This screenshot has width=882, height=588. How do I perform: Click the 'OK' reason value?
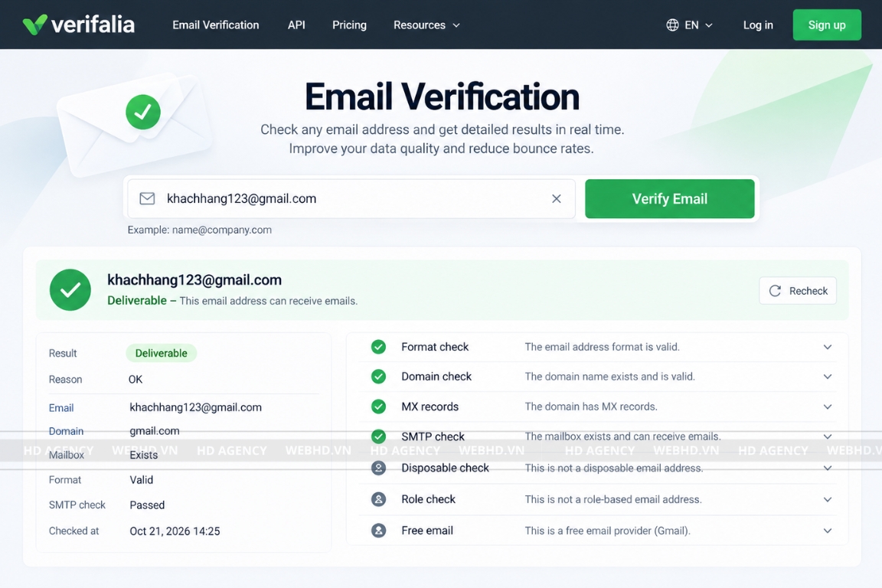(136, 379)
